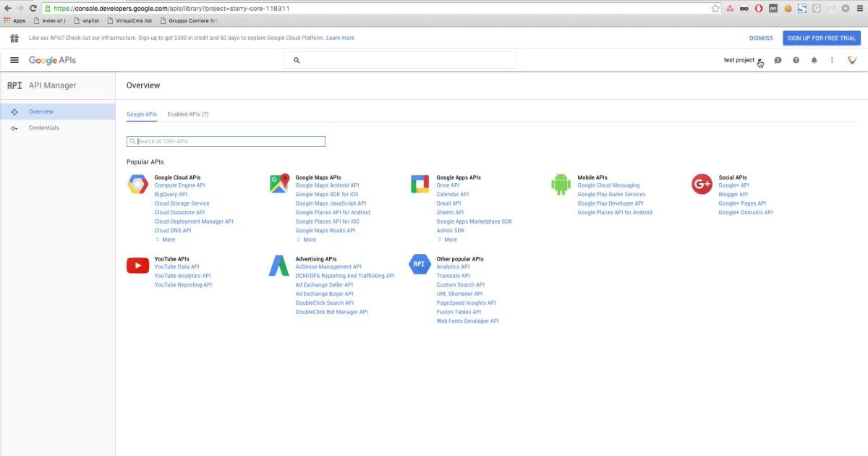This screenshot has height=456, width=868.
Task: Expand More under Google Apps APIs
Action: coord(447,240)
